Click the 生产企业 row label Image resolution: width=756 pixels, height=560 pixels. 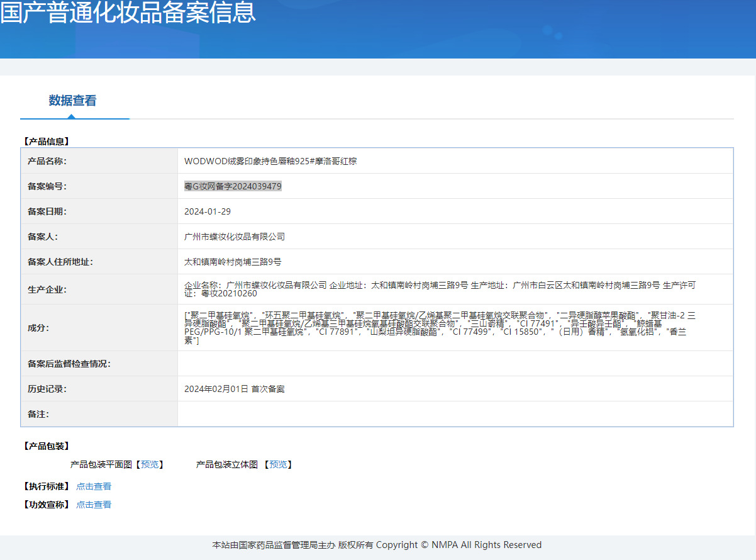pos(47,289)
